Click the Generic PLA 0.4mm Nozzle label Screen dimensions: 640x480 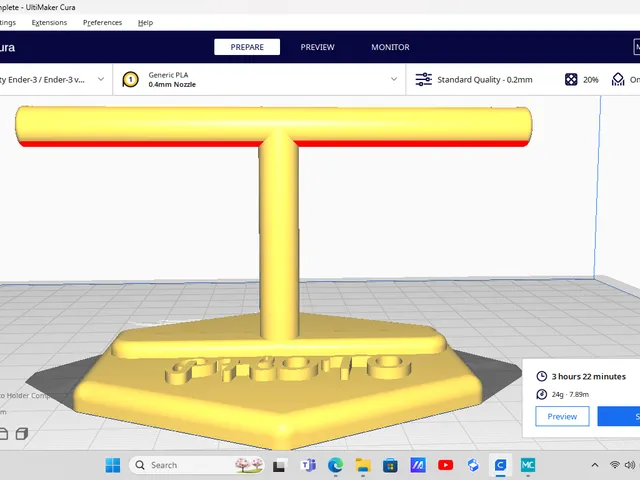[x=172, y=80]
